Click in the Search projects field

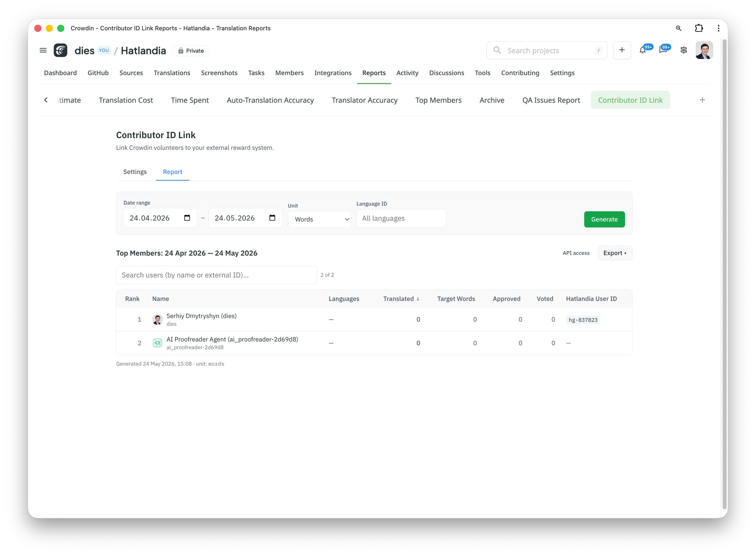pos(547,50)
